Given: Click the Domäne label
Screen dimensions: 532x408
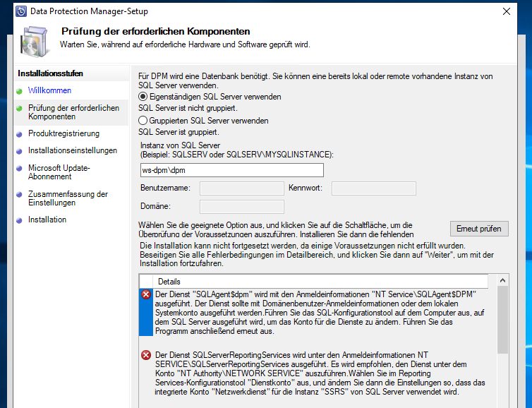Looking at the screenshot, I should coord(155,206).
